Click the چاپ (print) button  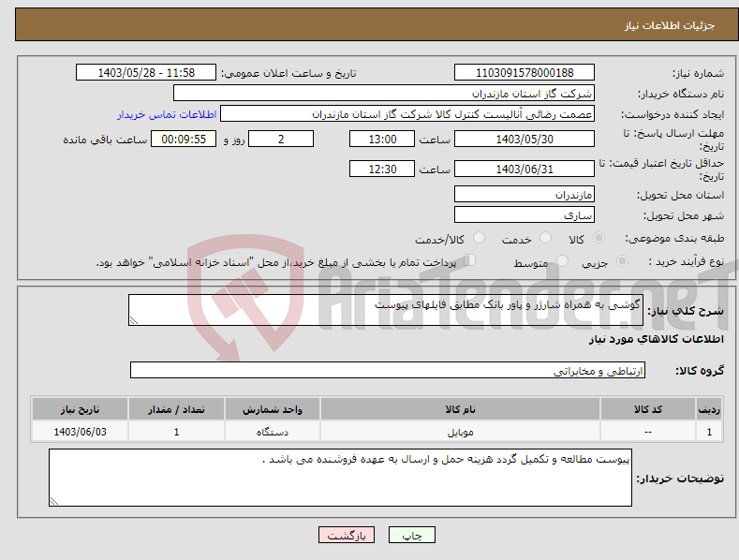tap(411, 535)
